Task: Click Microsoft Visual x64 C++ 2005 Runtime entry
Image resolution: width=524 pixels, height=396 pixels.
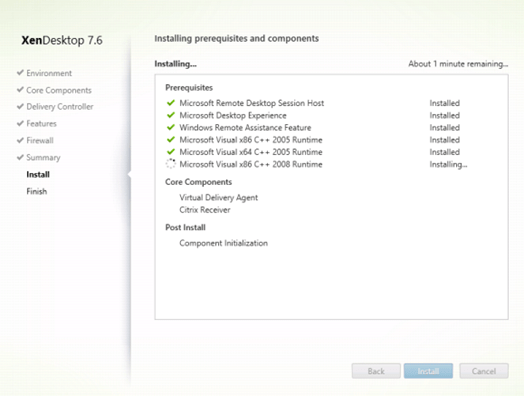Action: [251, 152]
